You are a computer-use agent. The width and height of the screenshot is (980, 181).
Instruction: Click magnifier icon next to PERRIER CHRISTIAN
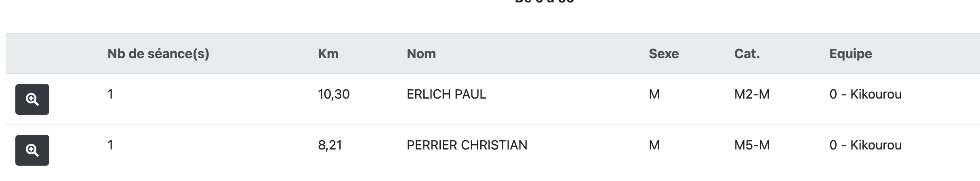[32, 150]
